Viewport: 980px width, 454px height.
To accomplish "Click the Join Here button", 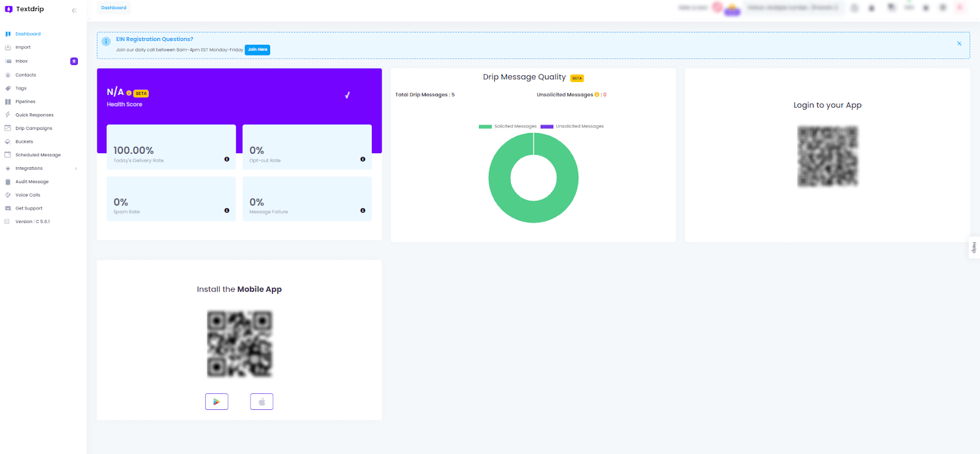I will tap(257, 50).
